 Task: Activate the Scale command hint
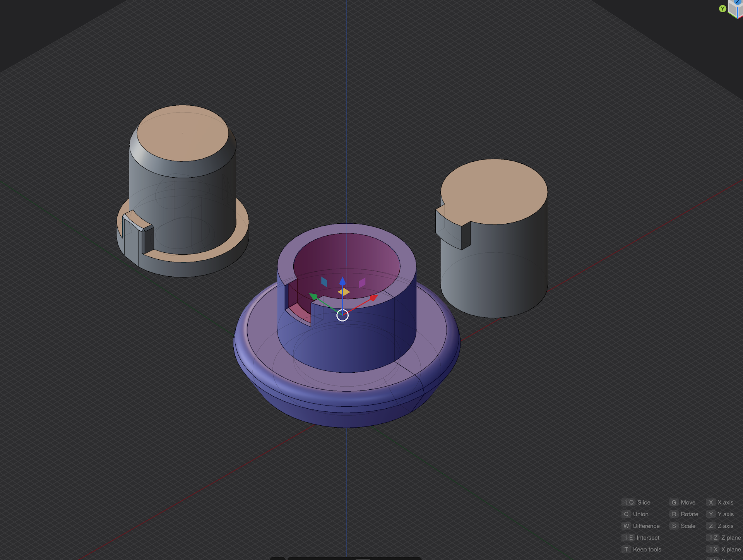tap(683, 526)
